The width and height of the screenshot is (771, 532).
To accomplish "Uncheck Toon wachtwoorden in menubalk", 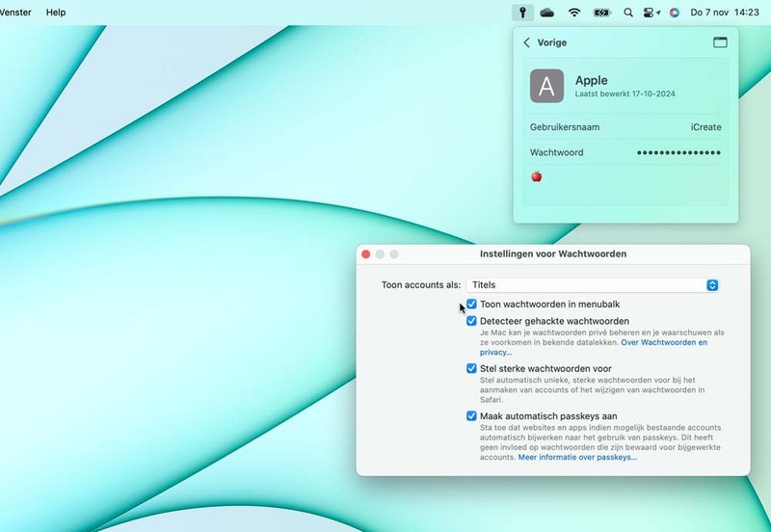I will (x=471, y=305).
